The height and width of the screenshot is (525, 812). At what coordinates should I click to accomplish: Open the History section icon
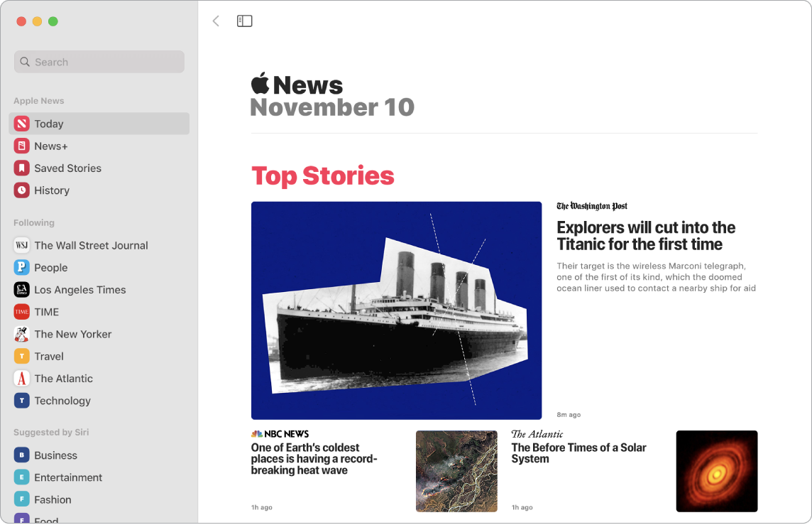tap(21, 190)
